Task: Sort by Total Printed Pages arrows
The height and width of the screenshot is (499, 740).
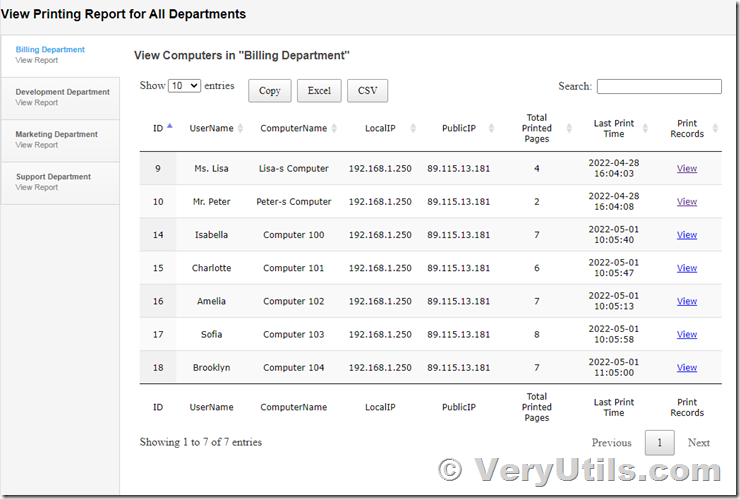Action: click(569, 128)
